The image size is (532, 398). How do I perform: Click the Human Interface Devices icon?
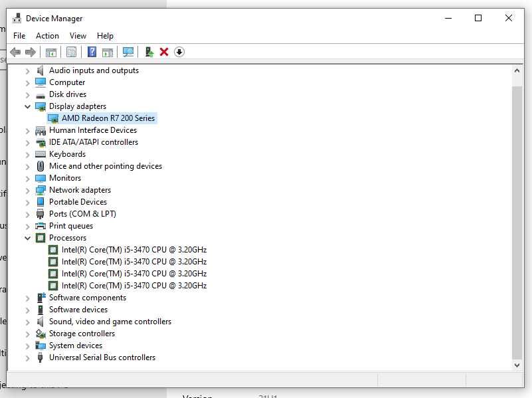click(41, 131)
